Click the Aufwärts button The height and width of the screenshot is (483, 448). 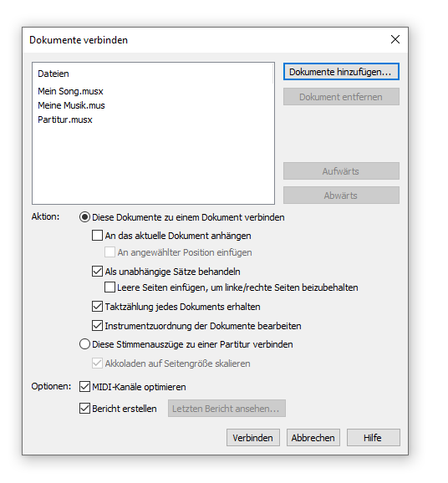(341, 171)
